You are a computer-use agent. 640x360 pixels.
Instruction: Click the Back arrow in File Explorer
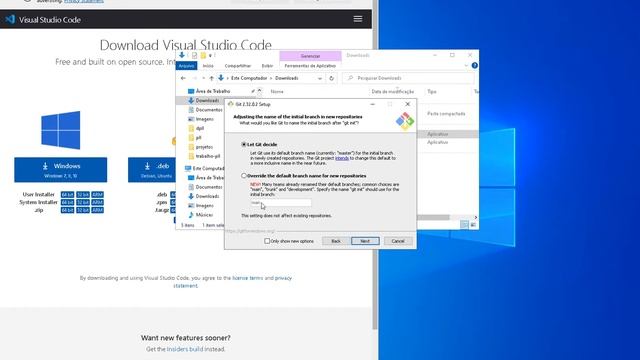pyautogui.click(x=183, y=78)
